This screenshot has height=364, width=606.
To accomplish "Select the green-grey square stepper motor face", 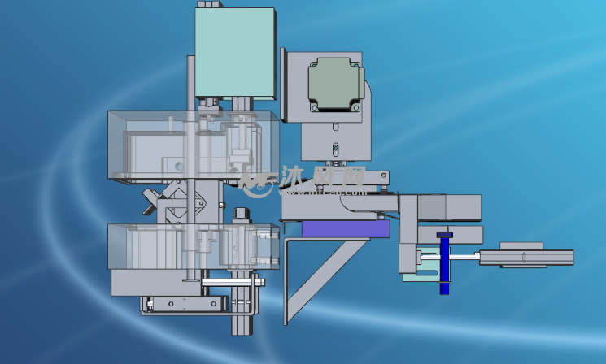I will point(331,85).
